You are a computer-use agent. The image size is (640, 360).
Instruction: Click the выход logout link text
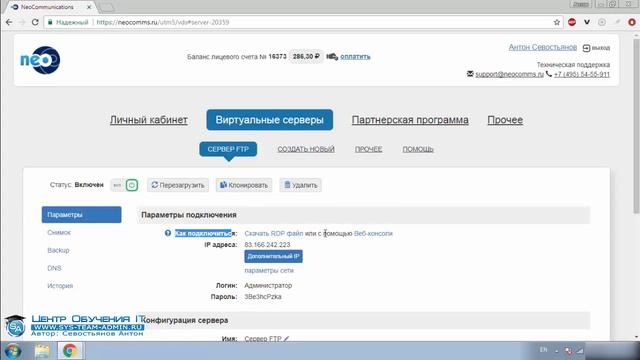[601, 48]
